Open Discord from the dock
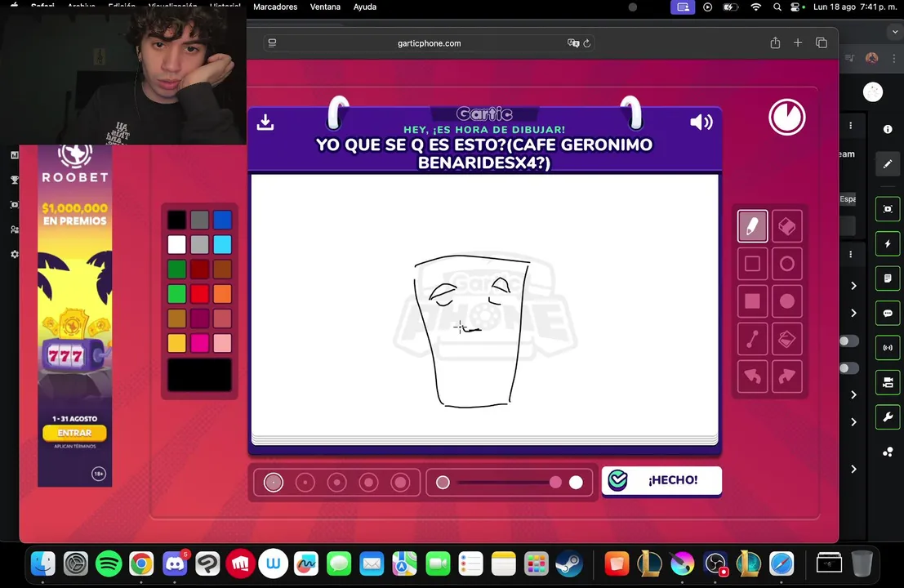The height and width of the screenshot is (588, 904). 175,563
